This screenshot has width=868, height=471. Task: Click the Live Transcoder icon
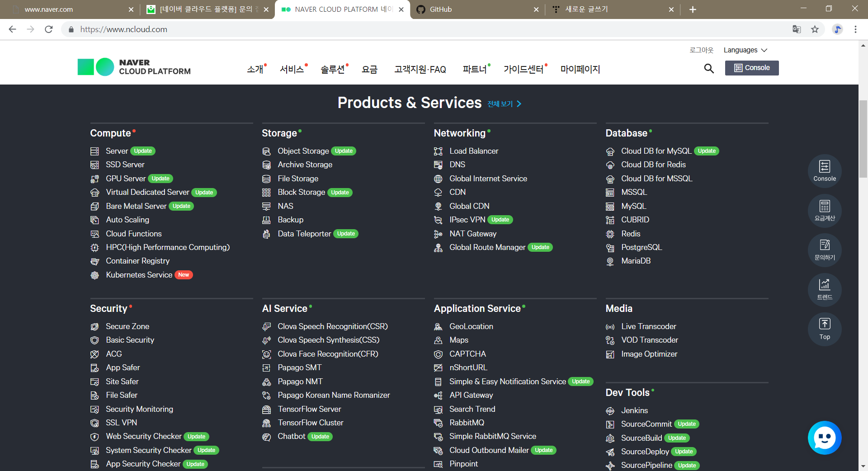pos(610,326)
